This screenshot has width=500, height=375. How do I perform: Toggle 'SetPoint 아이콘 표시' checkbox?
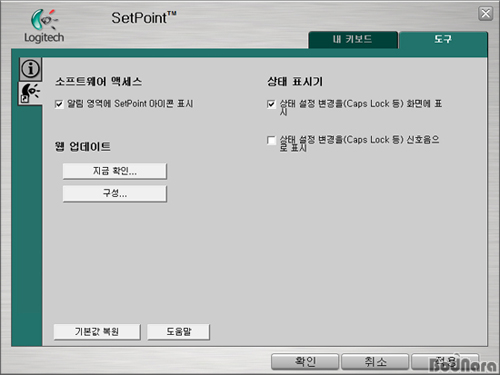(59, 104)
